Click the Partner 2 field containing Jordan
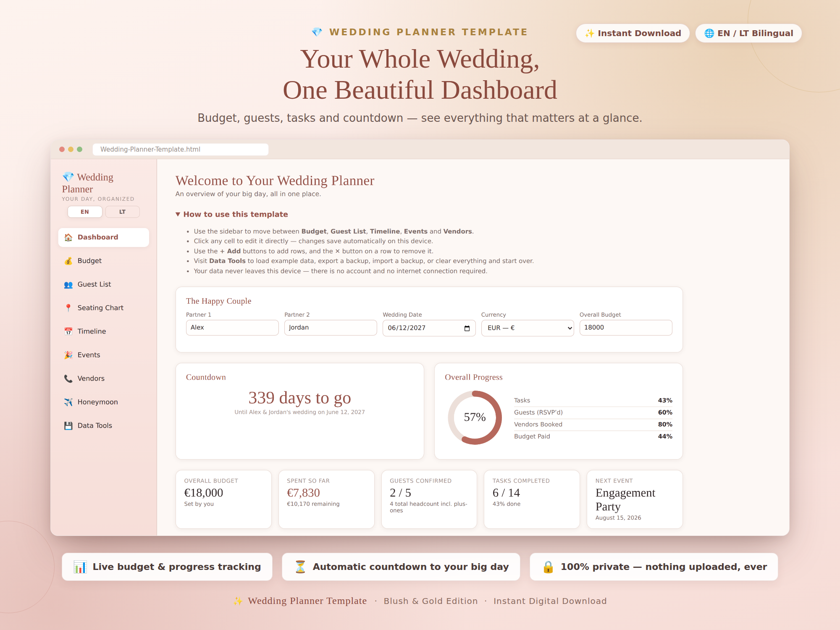This screenshot has height=630, width=840. [x=331, y=328]
